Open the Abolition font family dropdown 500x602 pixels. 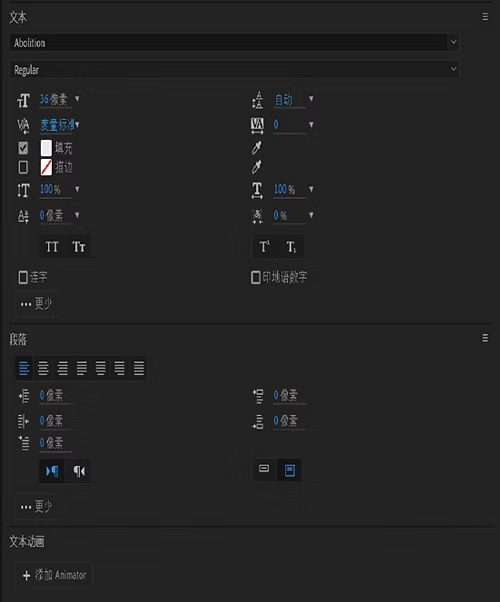[x=234, y=42]
